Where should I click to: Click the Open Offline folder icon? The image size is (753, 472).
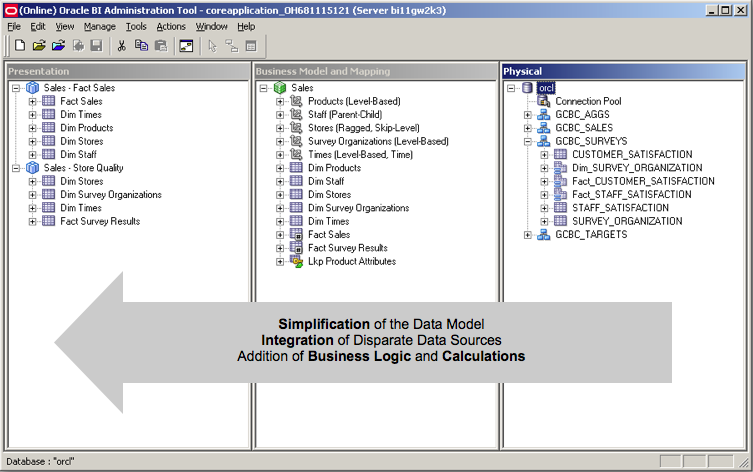click(x=39, y=46)
